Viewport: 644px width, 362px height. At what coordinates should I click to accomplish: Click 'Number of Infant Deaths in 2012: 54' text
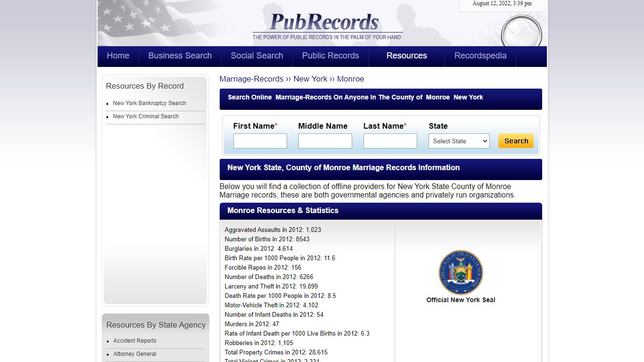click(x=274, y=315)
